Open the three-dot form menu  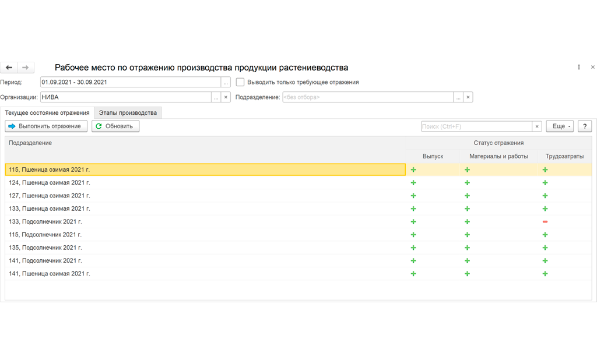tap(579, 67)
